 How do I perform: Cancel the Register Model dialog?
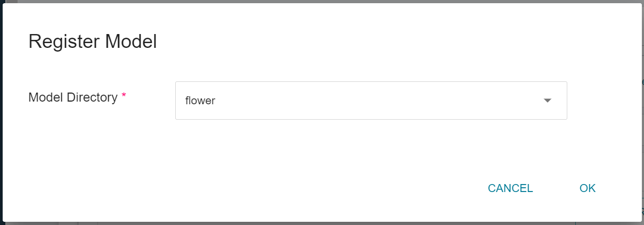(x=510, y=188)
